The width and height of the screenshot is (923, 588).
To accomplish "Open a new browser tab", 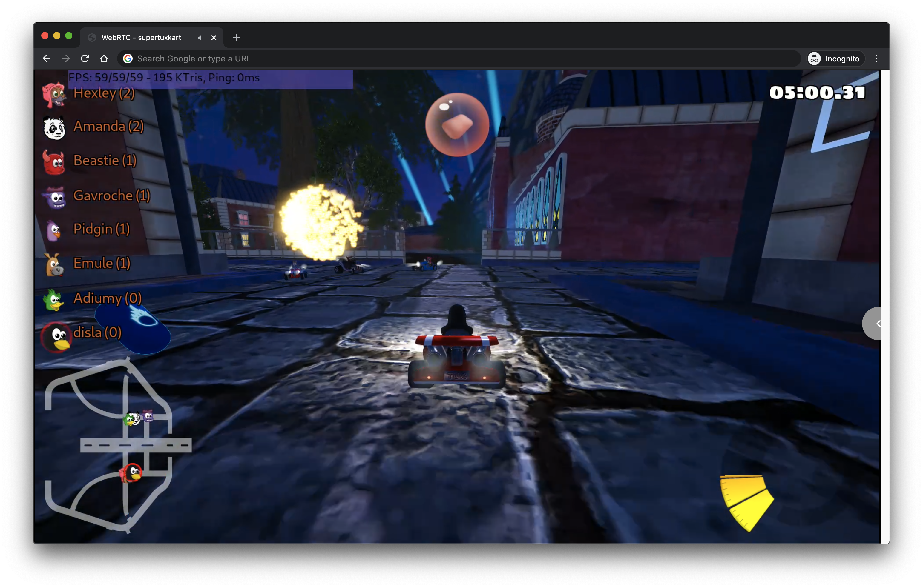I will 237,38.
